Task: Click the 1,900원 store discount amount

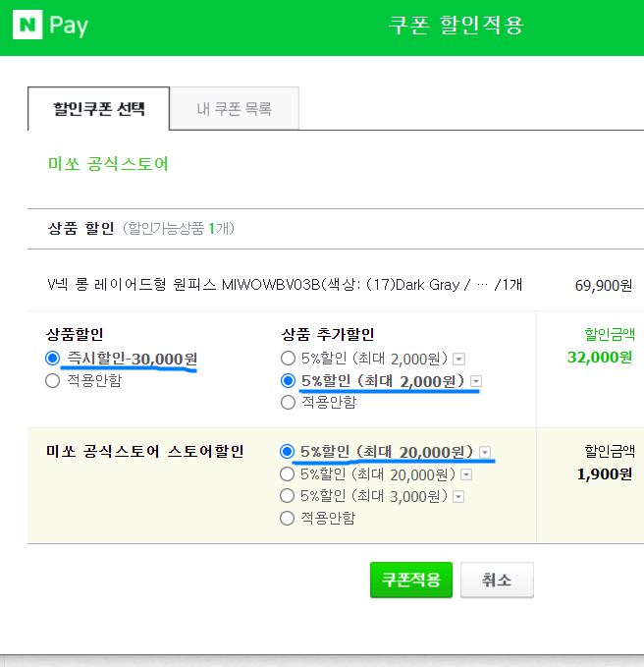Action: tap(605, 473)
